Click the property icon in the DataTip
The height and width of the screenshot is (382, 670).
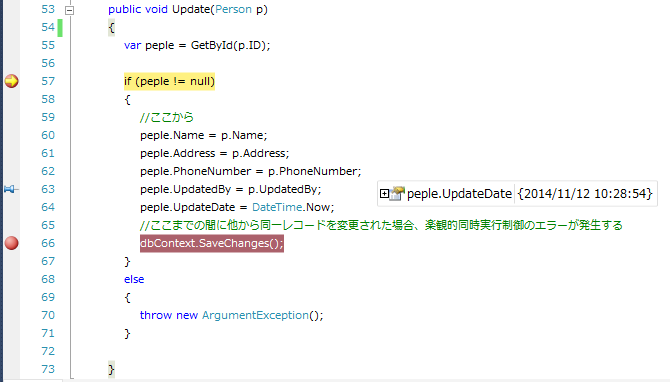coord(397,194)
